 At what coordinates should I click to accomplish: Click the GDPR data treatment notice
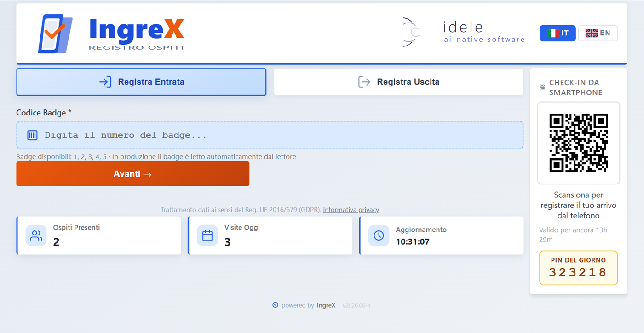coord(241,210)
